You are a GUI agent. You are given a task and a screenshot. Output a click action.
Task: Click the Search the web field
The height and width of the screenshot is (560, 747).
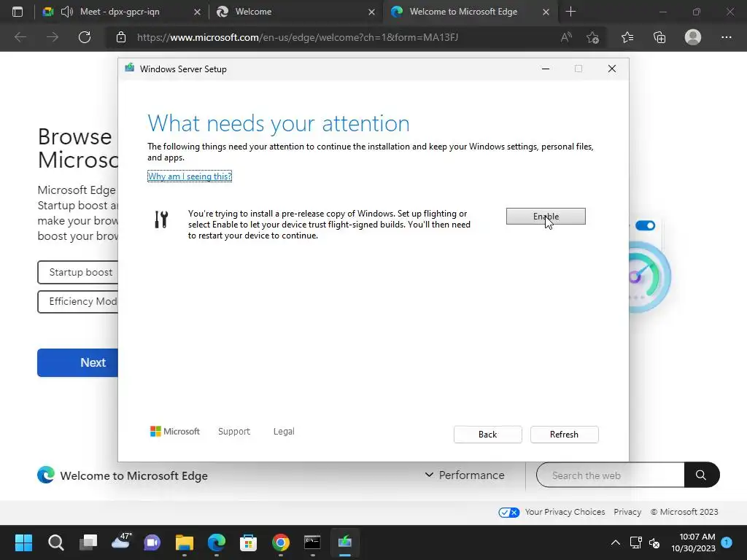(611, 475)
